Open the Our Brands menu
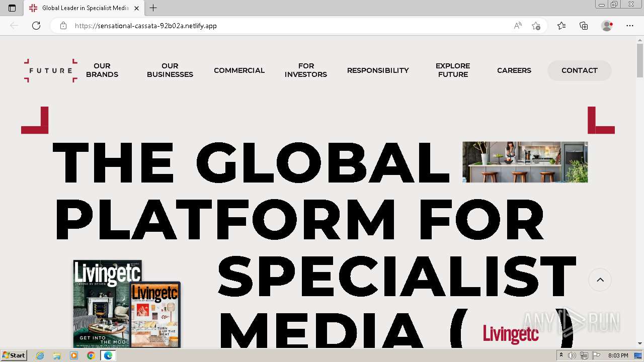This screenshot has height=362, width=644. pos(102,70)
